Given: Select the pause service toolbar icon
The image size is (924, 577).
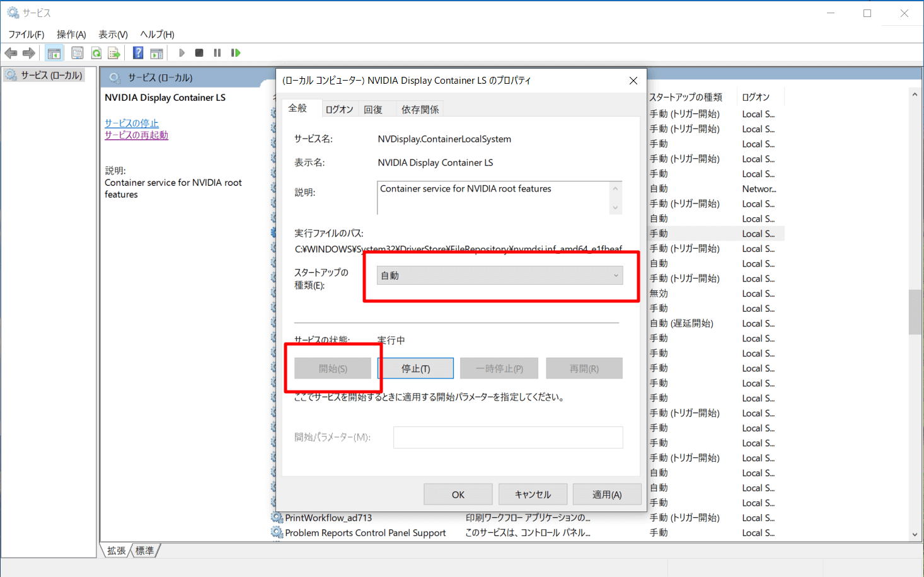Looking at the screenshot, I should pyautogui.click(x=217, y=52).
